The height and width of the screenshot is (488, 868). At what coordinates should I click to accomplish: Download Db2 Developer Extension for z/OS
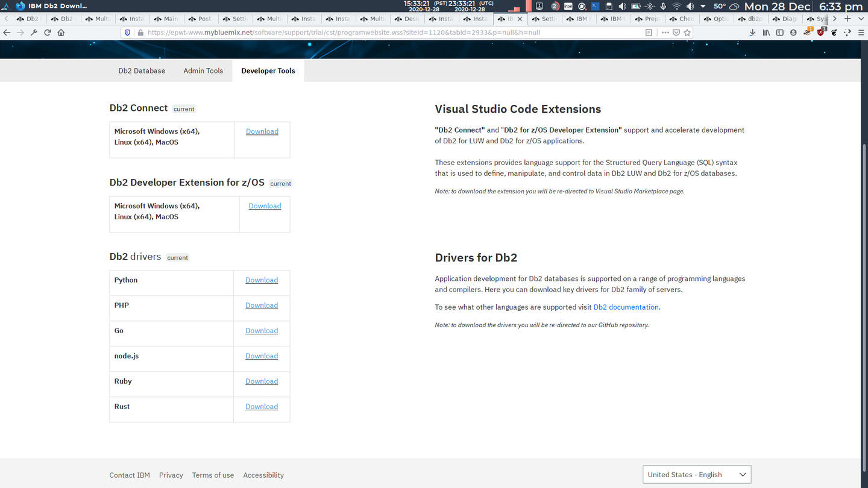pos(265,206)
